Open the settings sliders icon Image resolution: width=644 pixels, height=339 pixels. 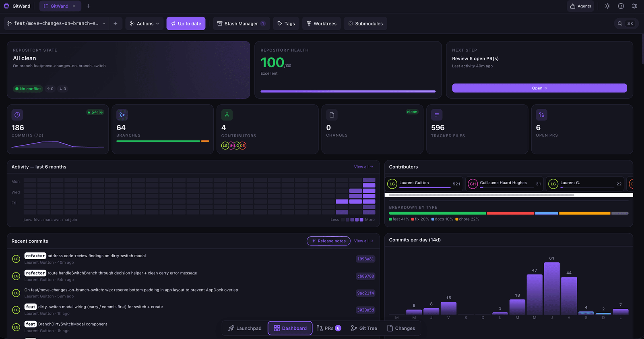[x=635, y=6]
